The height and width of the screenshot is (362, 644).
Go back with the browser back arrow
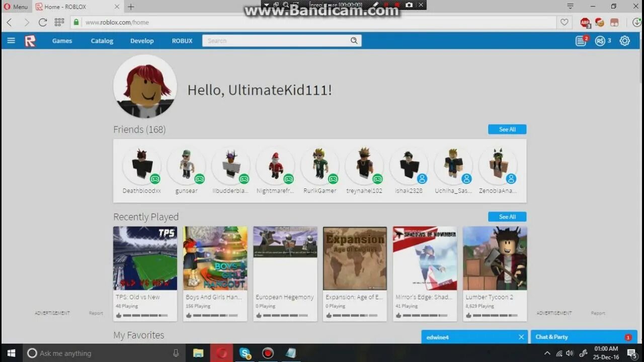pyautogui.click(x=9, y=22)
